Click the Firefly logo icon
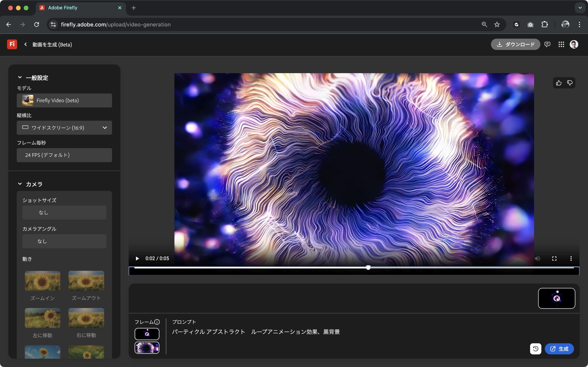The height and width of the screenshot is (367, 588). point(12,44)
